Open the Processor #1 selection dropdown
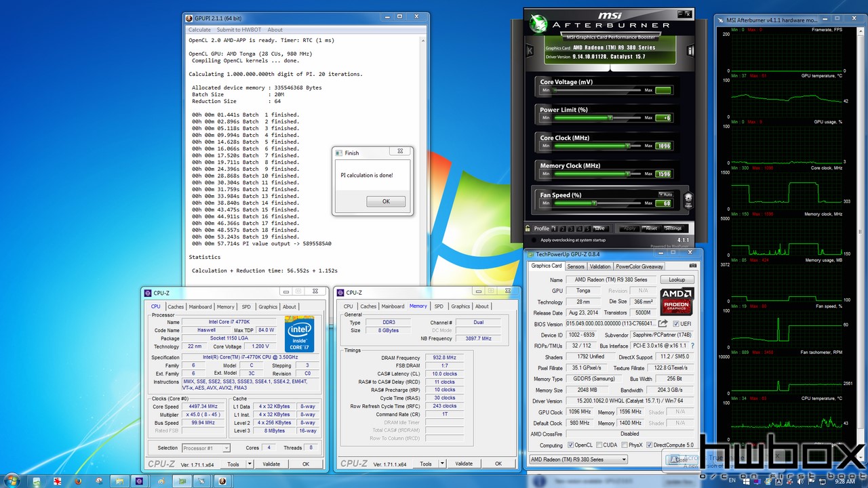Viewport: 868px width, 488px height. point(206,448)
